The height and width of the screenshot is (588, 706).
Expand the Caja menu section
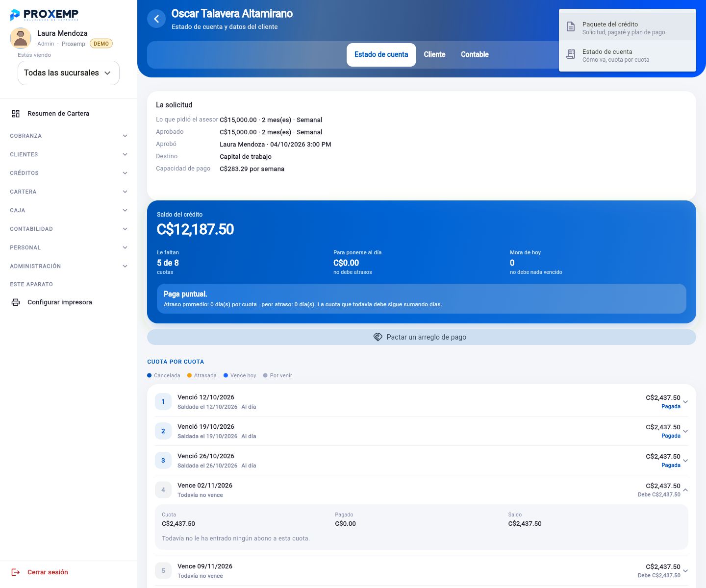(69, 210)
